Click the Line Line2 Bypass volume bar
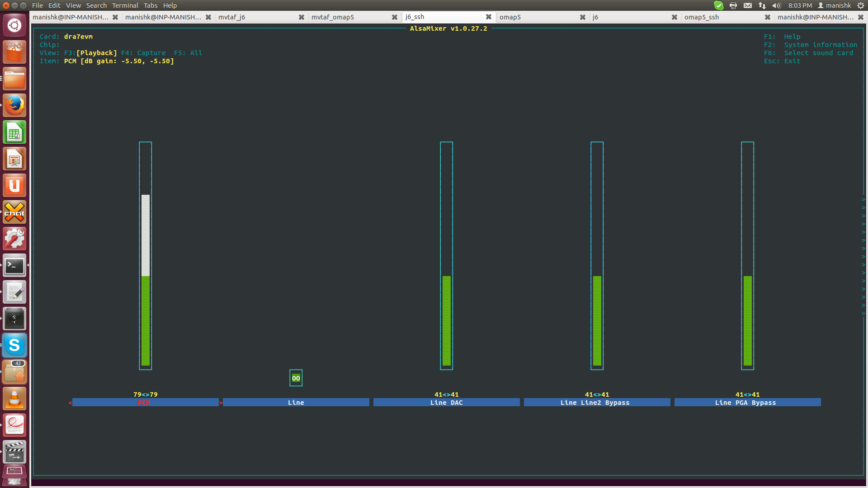868x488 pixels. click(597, 256)
